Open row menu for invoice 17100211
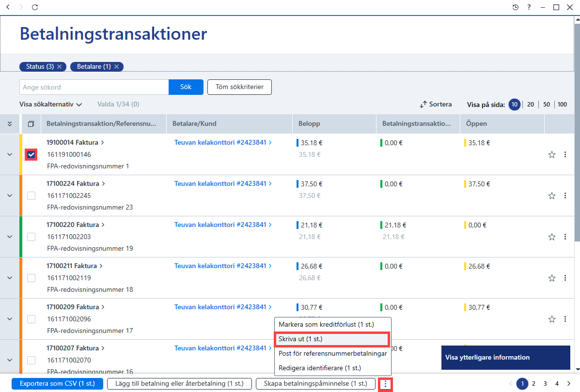The height and width of the screenshot is (392, 580). click(x=565, y=278)
